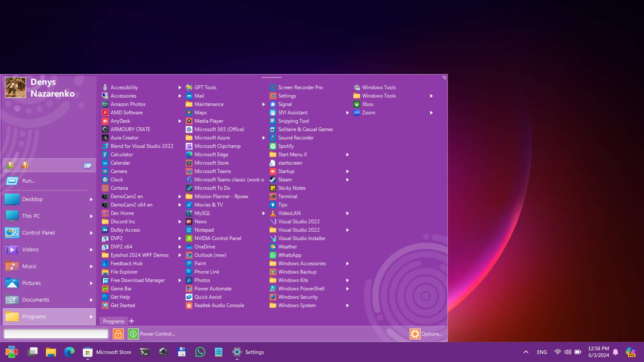Expand the Windows PowerShell submenu arrow
Image resolution: width=644 pixels, height=362 pixels.
tap(347, 289)
